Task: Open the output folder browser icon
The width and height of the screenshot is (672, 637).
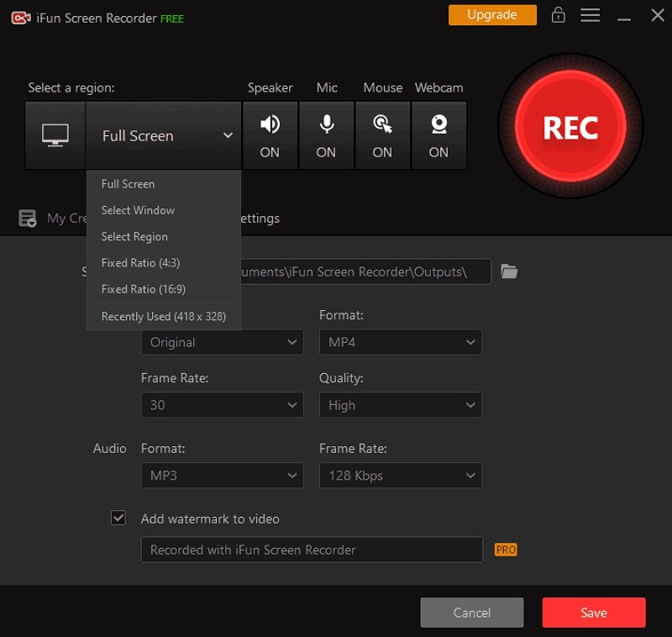Action: tap(509, 271)
